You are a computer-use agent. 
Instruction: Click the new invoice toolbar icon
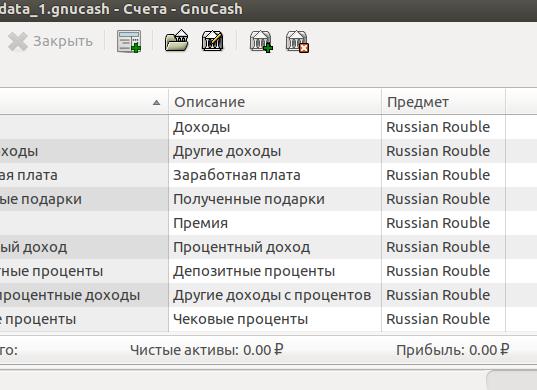[x=129, y=41]
